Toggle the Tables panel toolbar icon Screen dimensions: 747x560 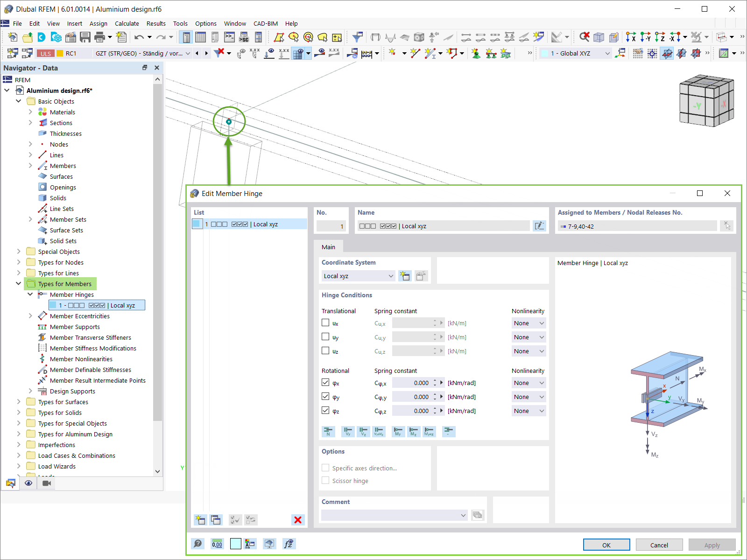[200, 37]
